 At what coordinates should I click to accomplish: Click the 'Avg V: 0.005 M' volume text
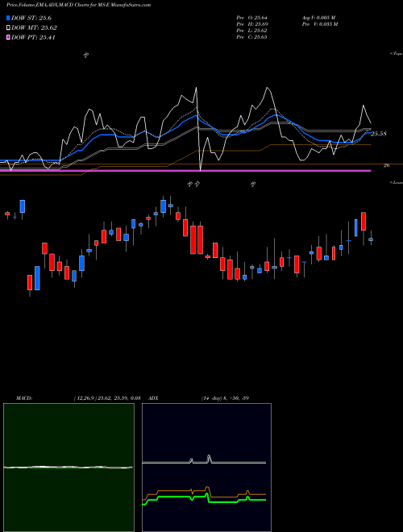[318, 18]
